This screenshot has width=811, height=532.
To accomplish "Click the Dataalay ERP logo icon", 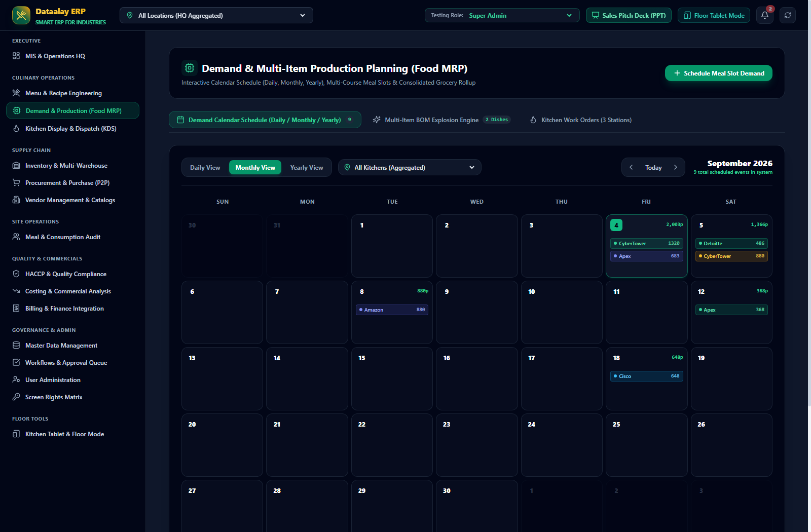I will (x=21, y=15).
